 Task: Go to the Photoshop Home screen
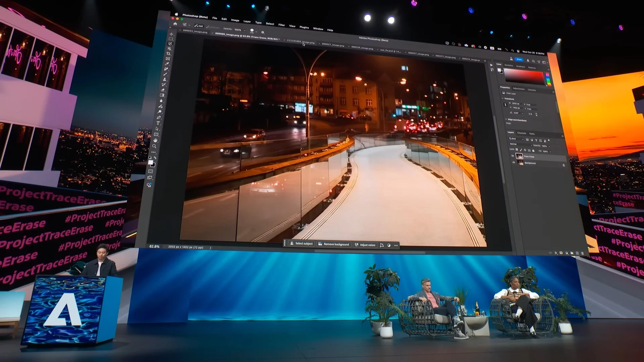tap(175, 24)
